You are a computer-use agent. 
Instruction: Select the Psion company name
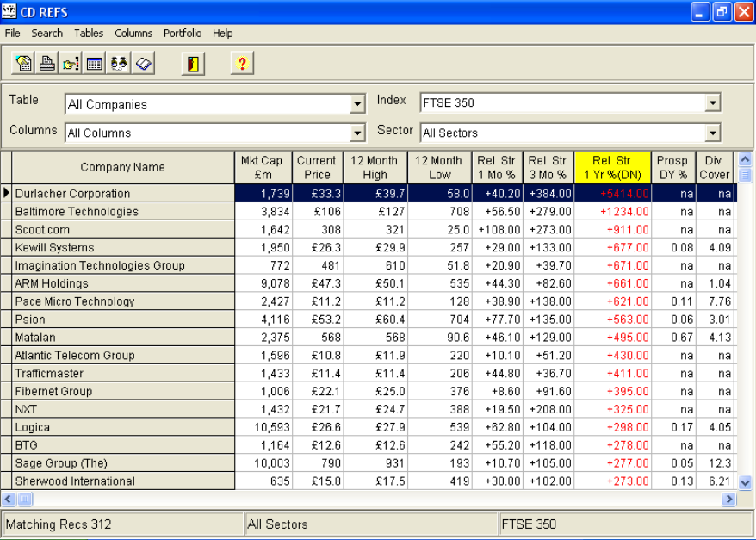point(30,320)
